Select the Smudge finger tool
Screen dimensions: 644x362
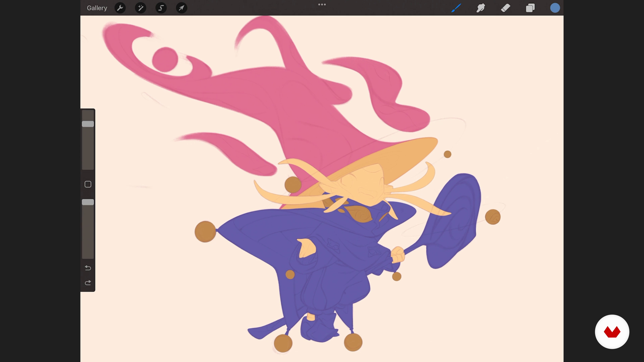pyautogui.click(x=480, y=8)
